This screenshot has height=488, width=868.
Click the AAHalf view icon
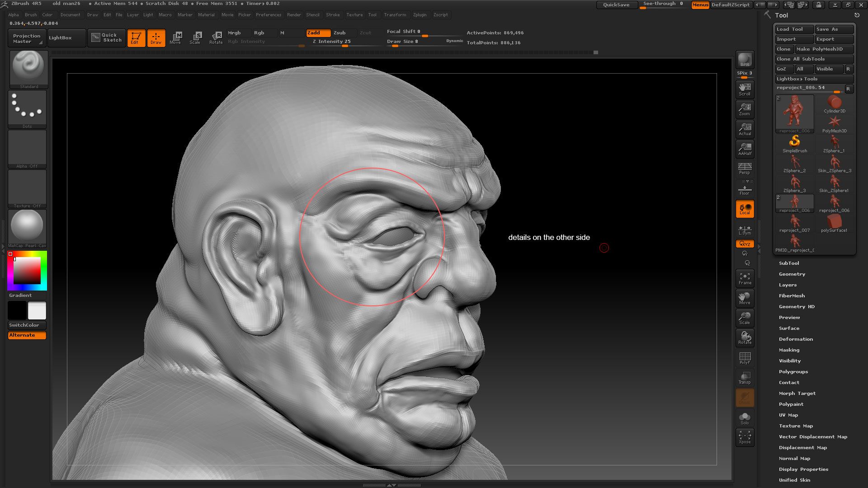point(745,149)
